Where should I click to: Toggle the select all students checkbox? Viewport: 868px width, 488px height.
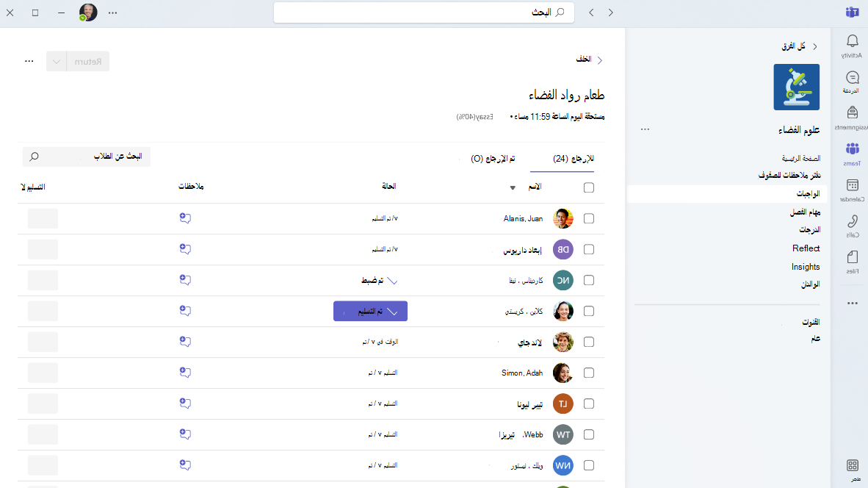pos(589,188)
